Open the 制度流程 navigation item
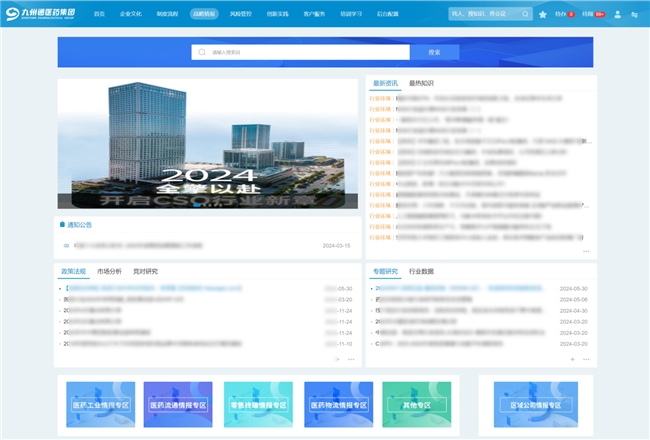 (x=167, y=14)
